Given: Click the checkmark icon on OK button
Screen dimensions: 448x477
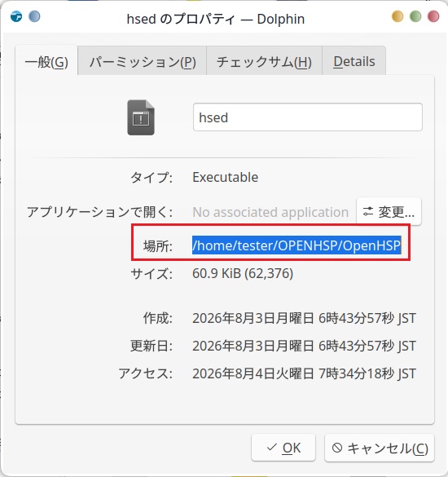Looking at the screenshot, I should pos(271,447).
